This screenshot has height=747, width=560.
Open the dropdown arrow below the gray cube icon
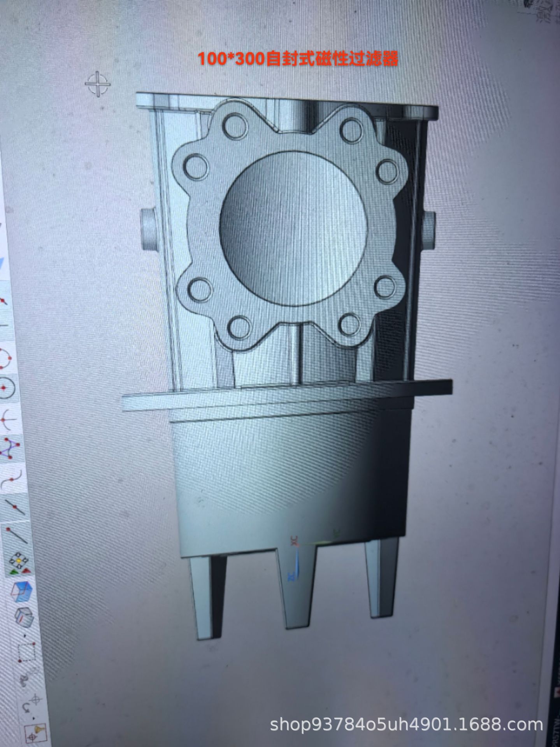click(x=25, y=635)
